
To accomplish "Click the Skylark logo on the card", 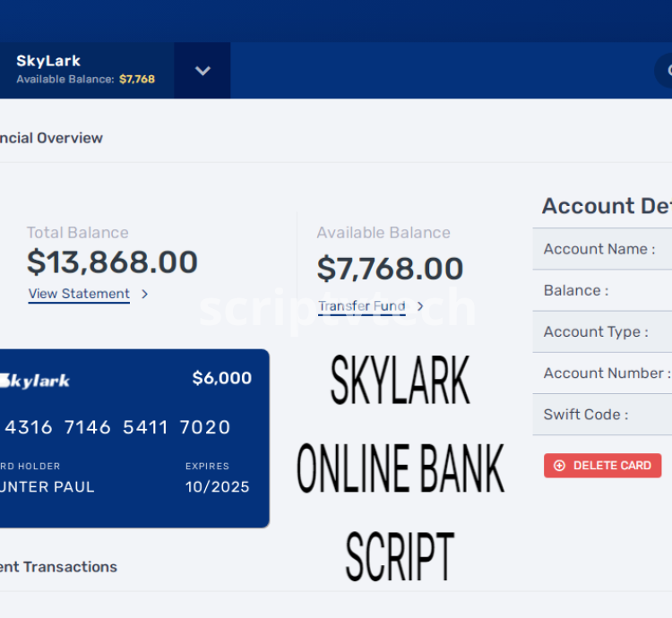I will (x=35, y=381).
